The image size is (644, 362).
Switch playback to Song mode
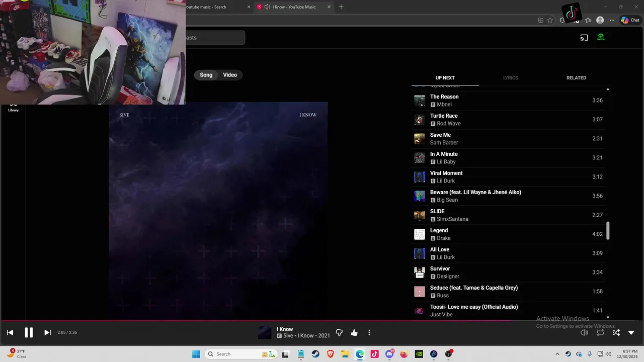tap(206, 75)
